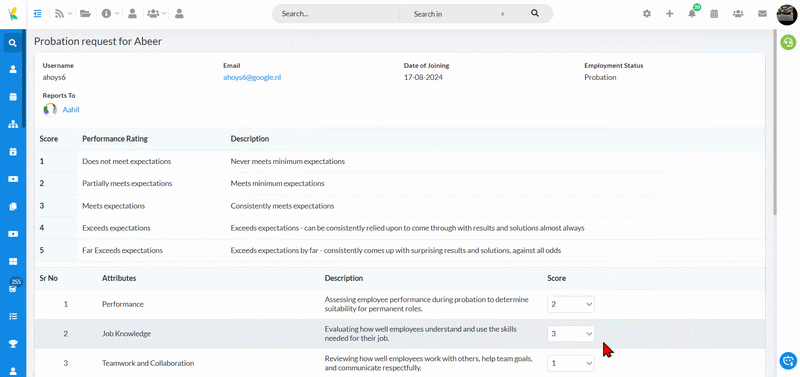This screenshot has width=800, height=377.
Task: Open the blue chatbot assistant icon
Action: [x=788, y=361]
